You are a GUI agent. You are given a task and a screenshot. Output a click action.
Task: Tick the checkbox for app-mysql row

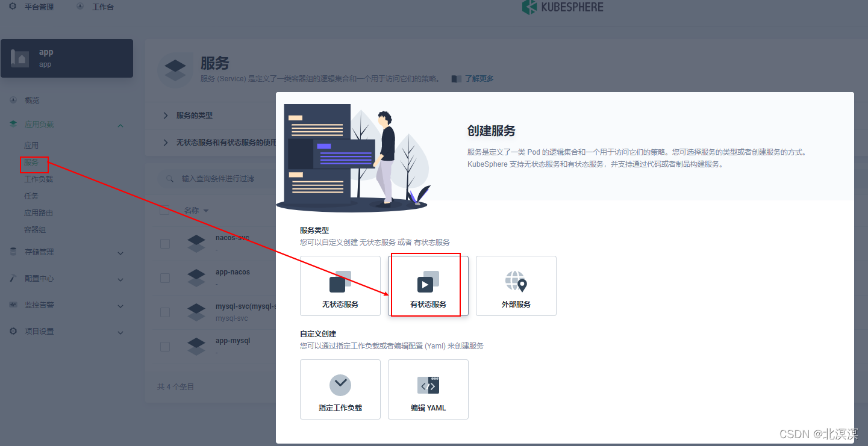click(x=164, y=347)
